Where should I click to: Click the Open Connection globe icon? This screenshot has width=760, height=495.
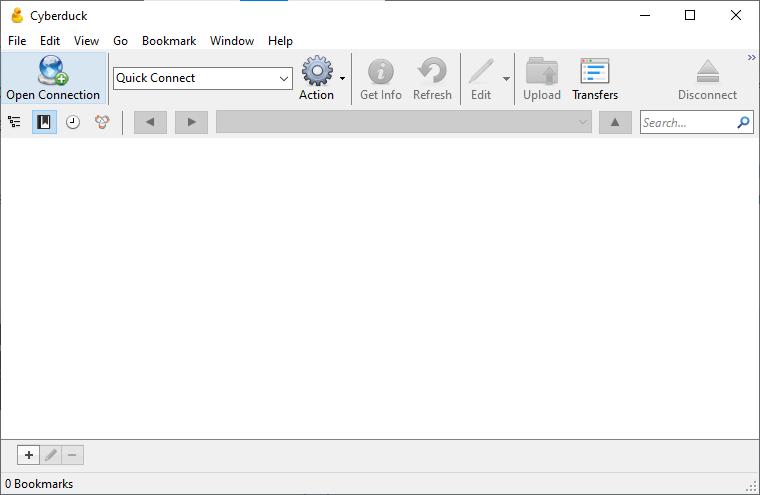[x=53, y=71]
